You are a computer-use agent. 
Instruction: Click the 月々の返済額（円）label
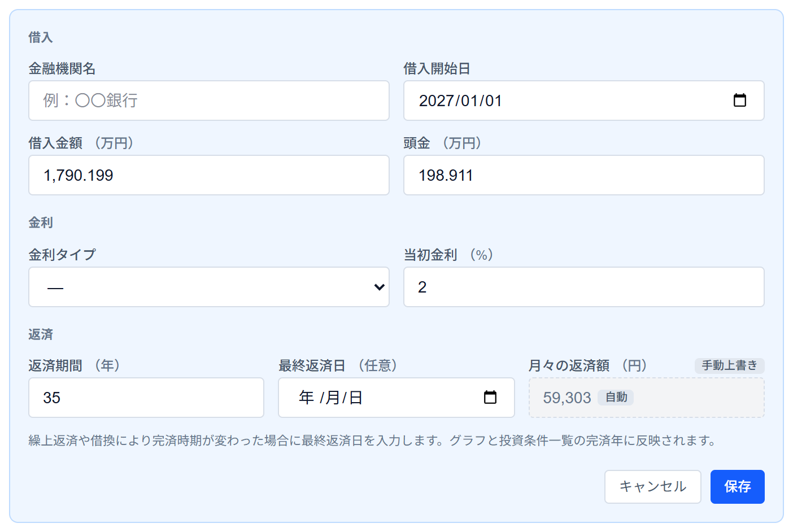pos(588,365)
